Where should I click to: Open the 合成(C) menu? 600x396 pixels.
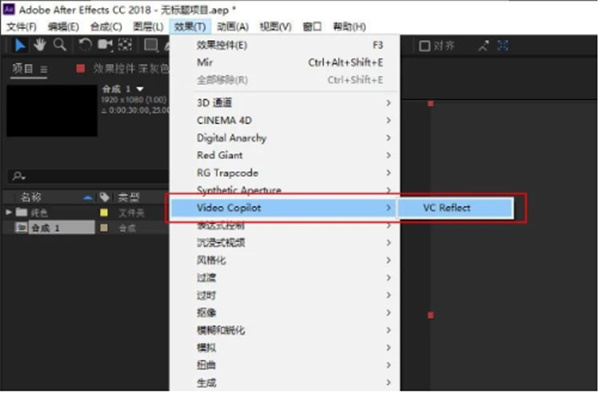[106, 27]
